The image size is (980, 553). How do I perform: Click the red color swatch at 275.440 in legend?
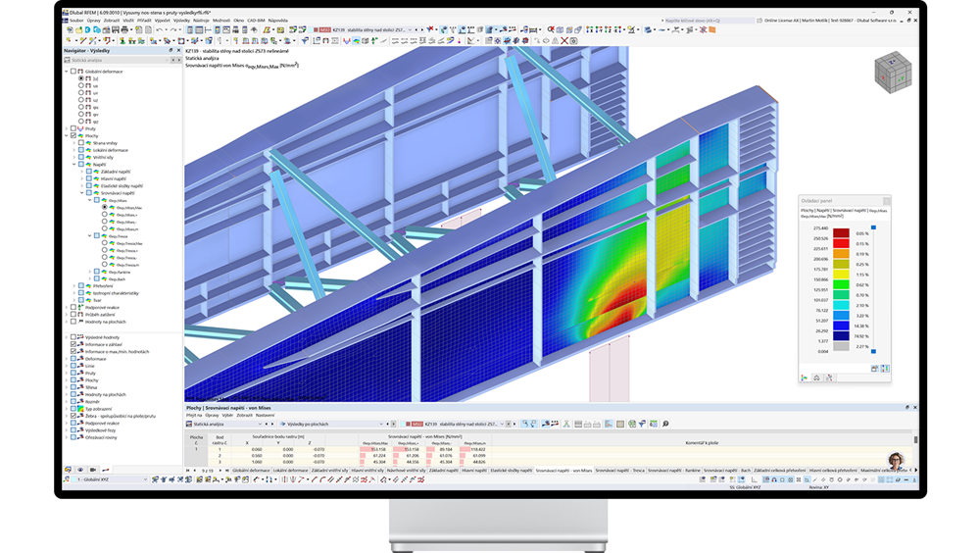point(841,233)
